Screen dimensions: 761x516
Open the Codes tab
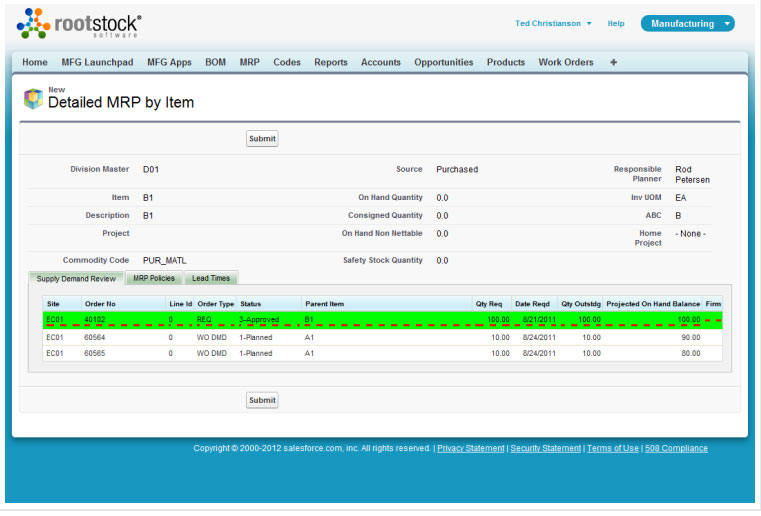coord(287,62)
